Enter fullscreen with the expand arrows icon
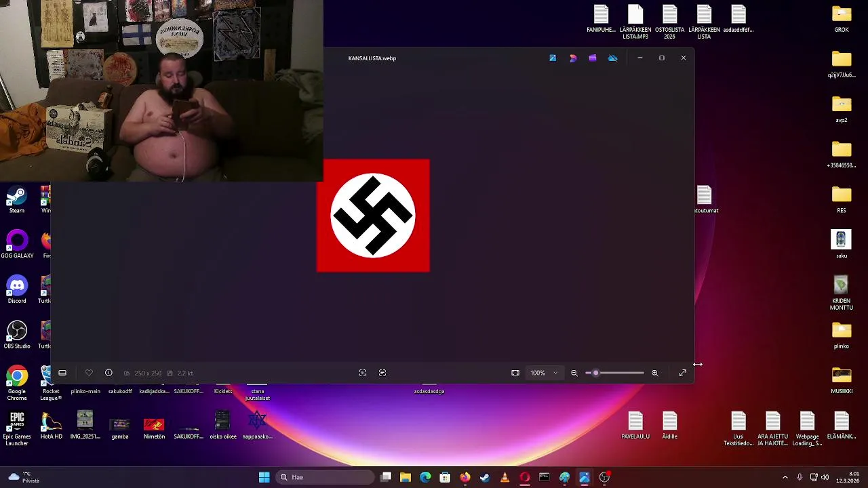The width and height of the screenshot is (868, 488). (x=683, y=373)
